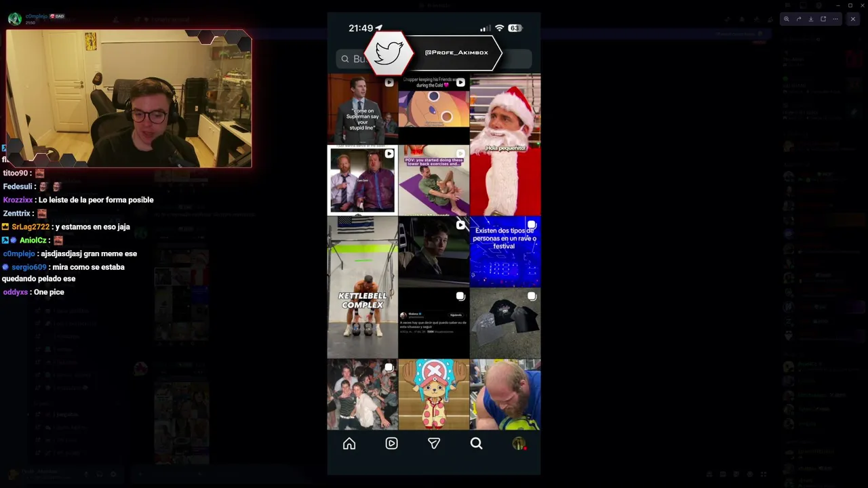Screen dimensions: 868x488
Task: Open the dark tweet screenshot post thumbnail
Action: click(x=434, y=323)
